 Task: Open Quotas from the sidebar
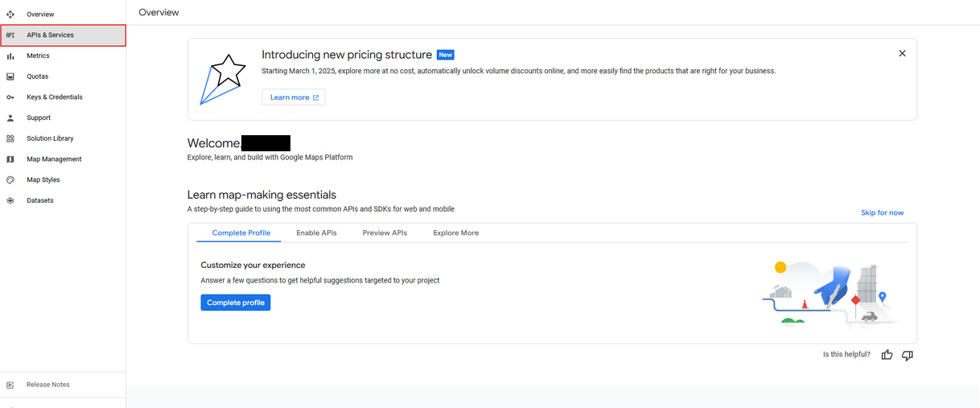pyautogui.click(x=63, y=76)
